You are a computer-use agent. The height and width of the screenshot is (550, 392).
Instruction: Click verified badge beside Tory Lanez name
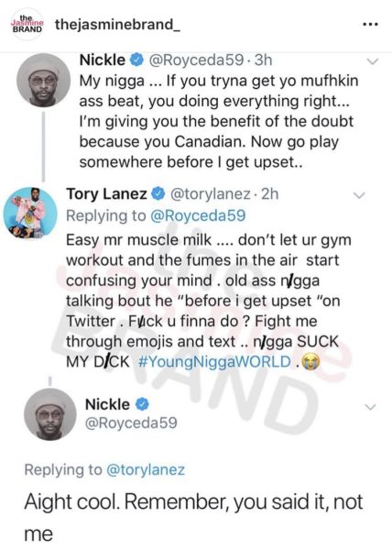coord(158,193)
